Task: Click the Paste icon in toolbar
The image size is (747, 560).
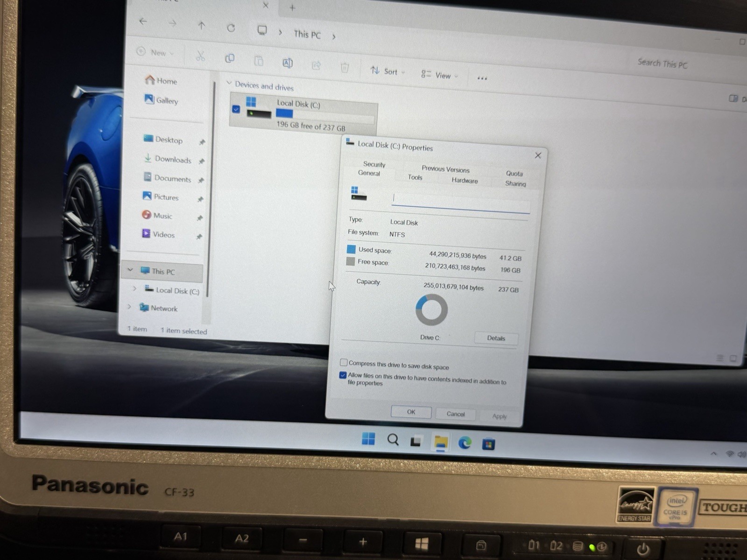Action: [x=259, y=61]
